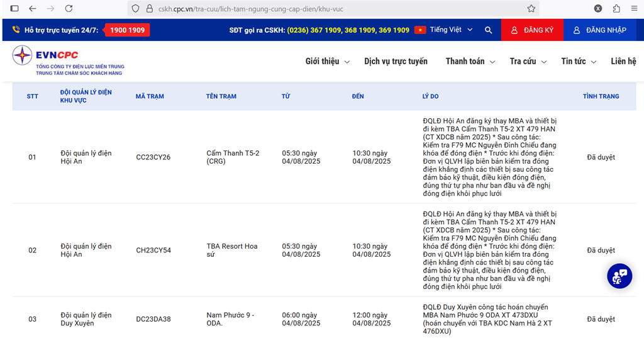The width and height of the screenshot is (644, 338).
Task: Open the Liên hệ menu item
Action: tap(623, 61)
